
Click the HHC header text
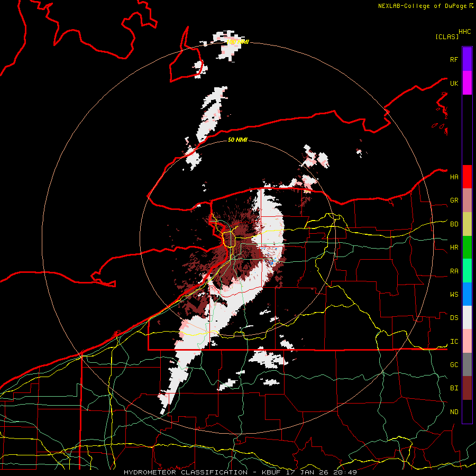(x=464, y=32)
